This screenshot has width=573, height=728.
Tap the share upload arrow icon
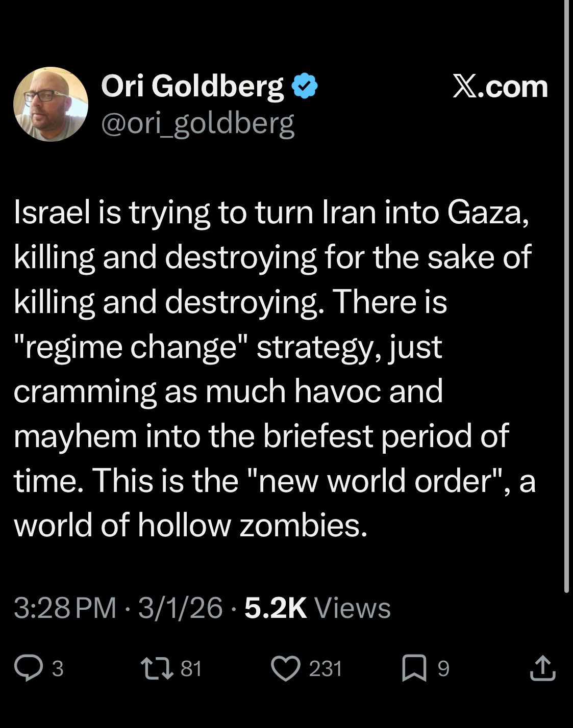[x=542, y=668]
